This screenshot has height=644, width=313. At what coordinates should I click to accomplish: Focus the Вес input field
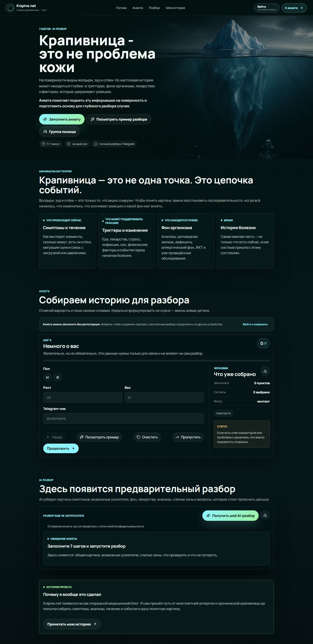pyautogui.click(x=164, y=397)
